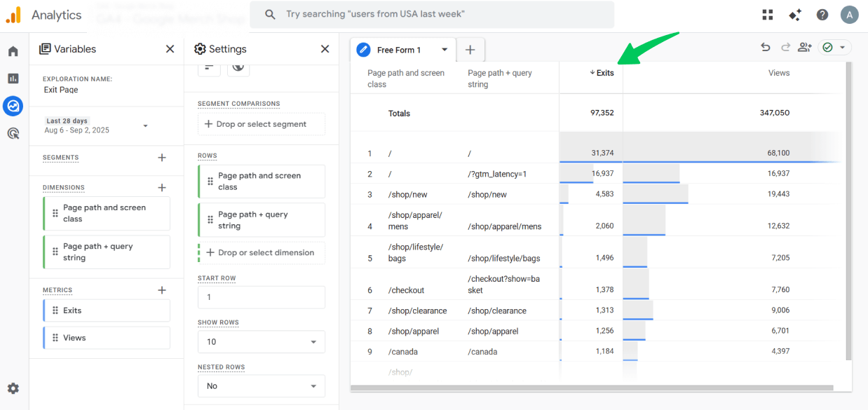Add a new metric with plus icon
Image resolution: width=868 pixels, height=410 pixels.
coord(162,290)
